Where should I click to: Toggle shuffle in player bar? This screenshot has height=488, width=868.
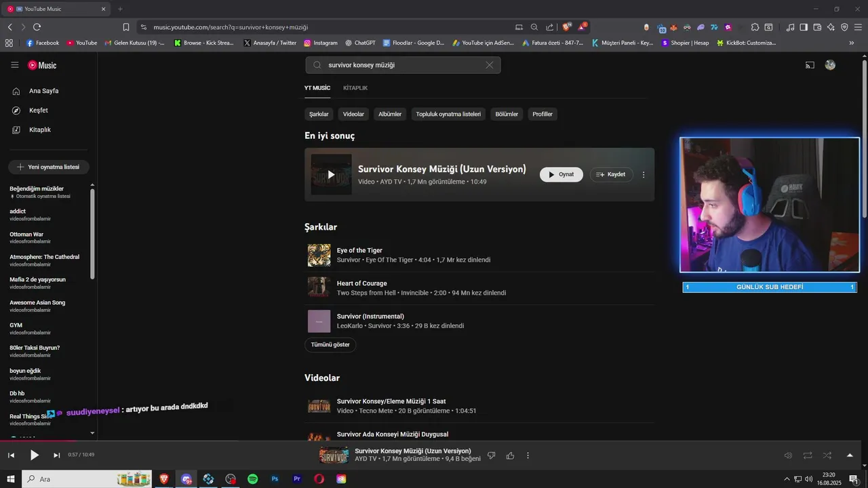coord(827,455)
